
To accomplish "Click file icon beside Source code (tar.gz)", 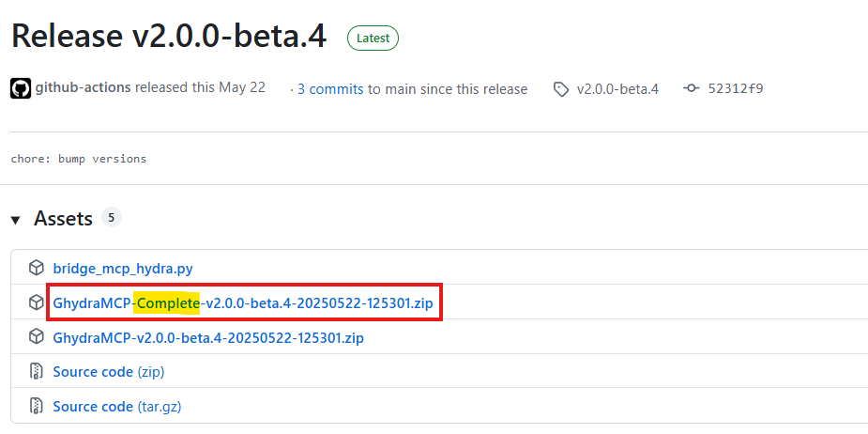I will [x=37, y=406].
